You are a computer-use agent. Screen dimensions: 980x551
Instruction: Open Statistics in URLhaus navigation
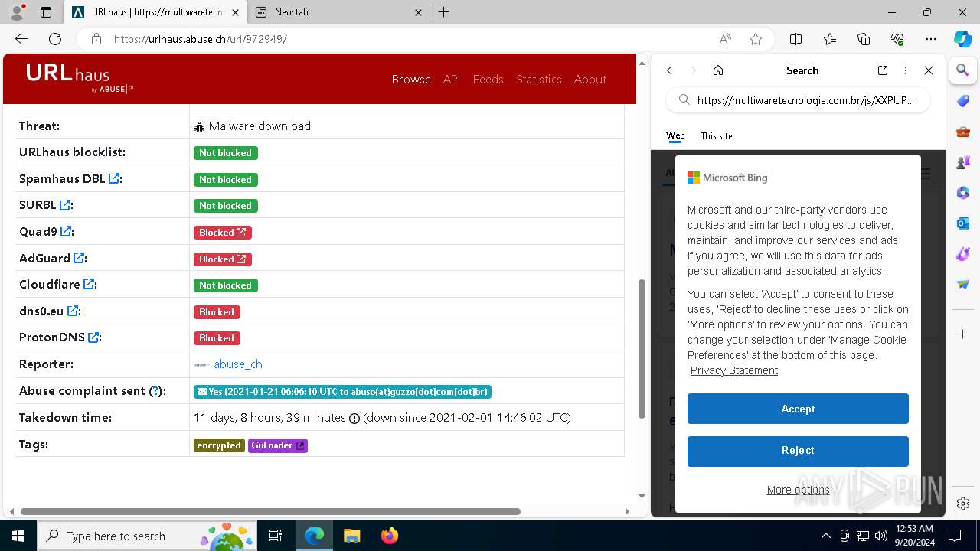point(538,80)
